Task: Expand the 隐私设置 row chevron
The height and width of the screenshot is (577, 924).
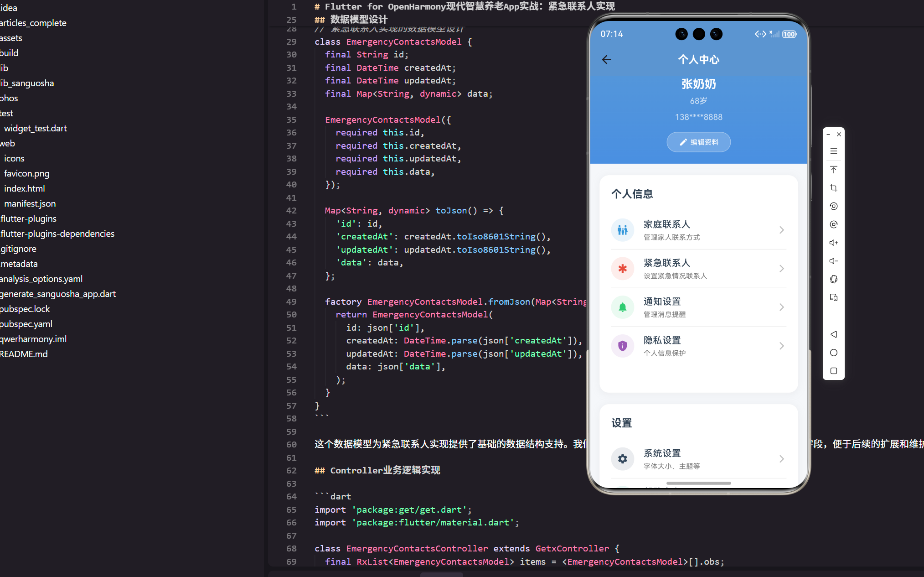Action: [781, 346]
